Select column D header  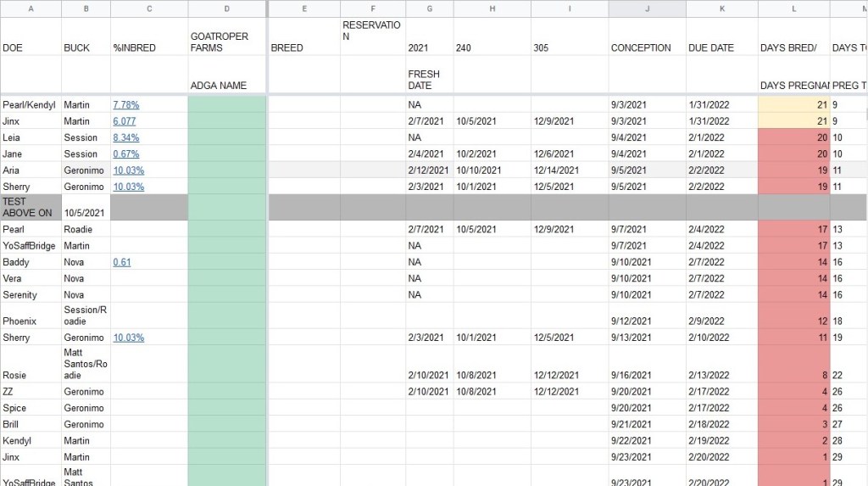point(226,8)
